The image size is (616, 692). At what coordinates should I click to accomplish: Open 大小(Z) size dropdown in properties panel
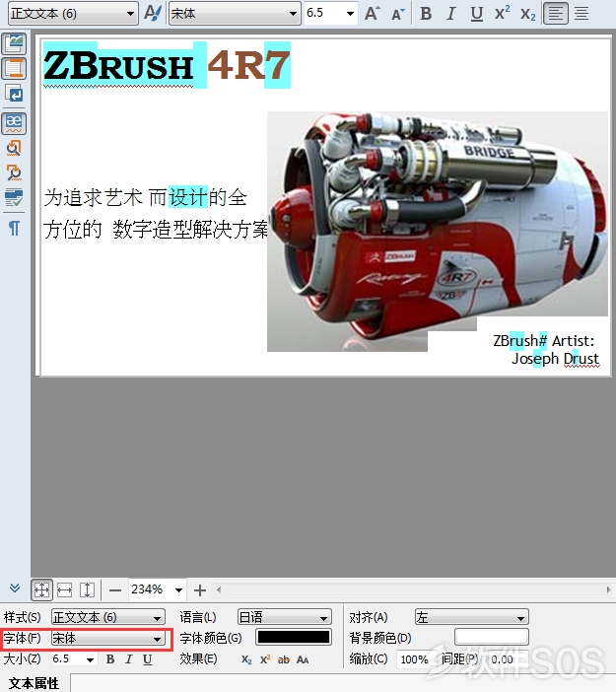pyautogui.click(x=73, y=659)
